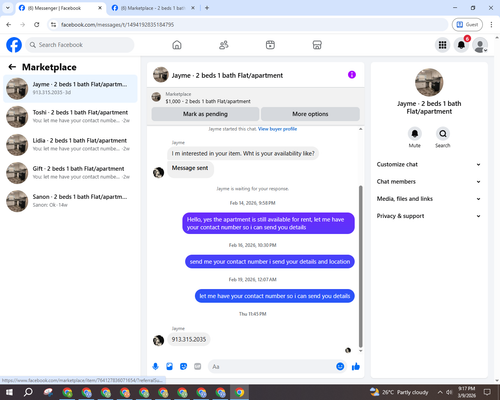
Task: Show hidden tray icons chevron
Action: tap(440, 392)
